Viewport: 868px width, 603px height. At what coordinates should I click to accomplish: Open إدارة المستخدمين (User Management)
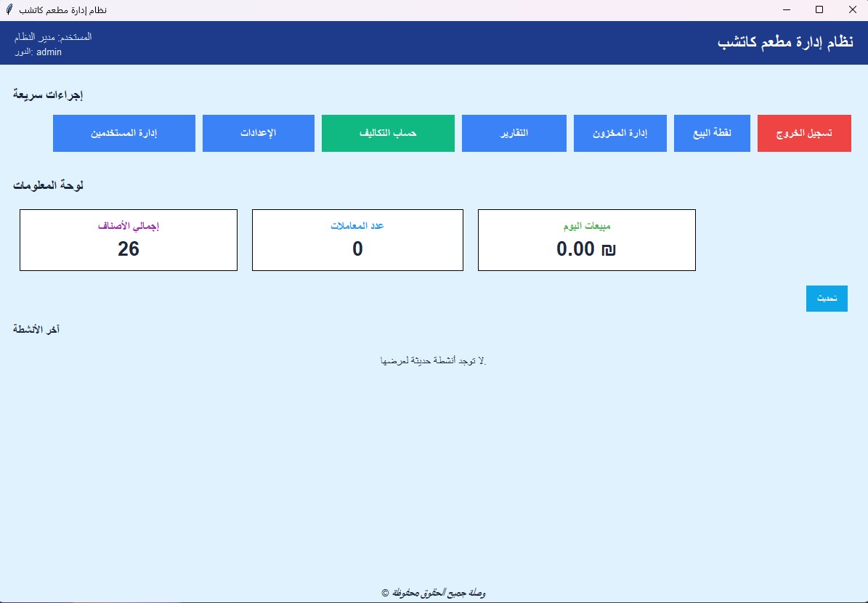click(123, 133)
